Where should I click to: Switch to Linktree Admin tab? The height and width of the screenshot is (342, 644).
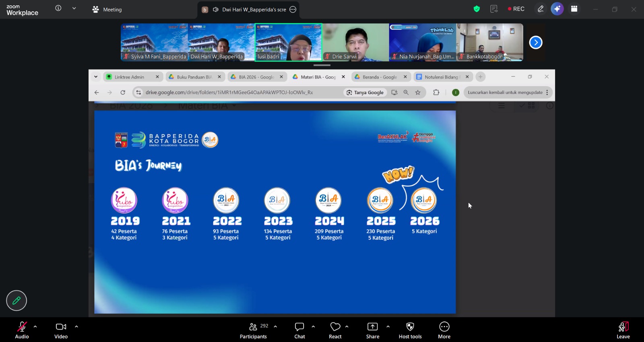[132, 77]
